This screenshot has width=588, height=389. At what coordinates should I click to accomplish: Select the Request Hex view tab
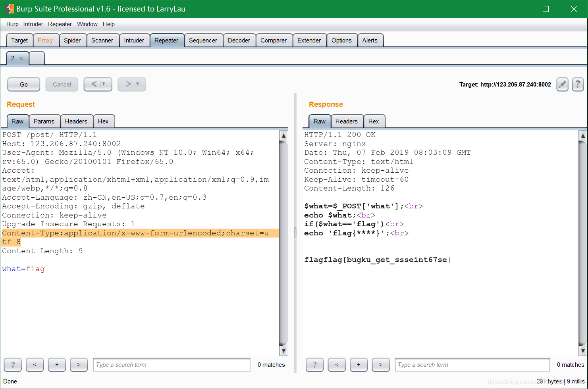(103, 121)
